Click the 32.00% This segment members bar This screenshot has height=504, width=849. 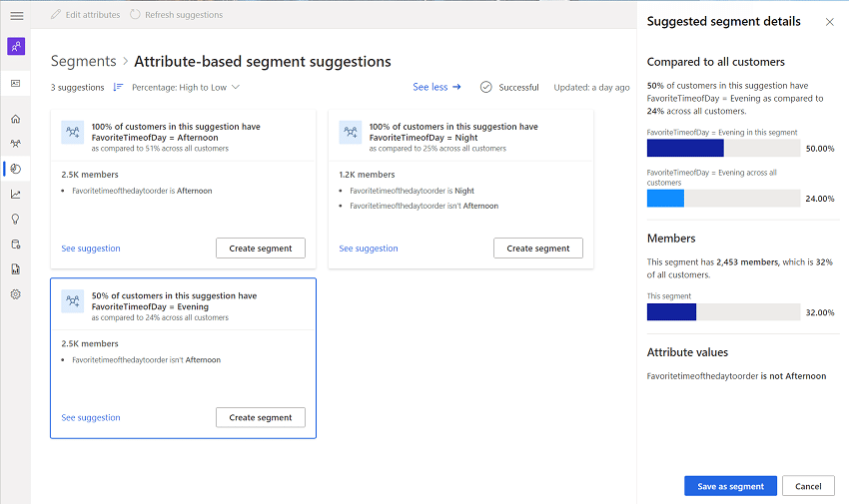(723, 312)
